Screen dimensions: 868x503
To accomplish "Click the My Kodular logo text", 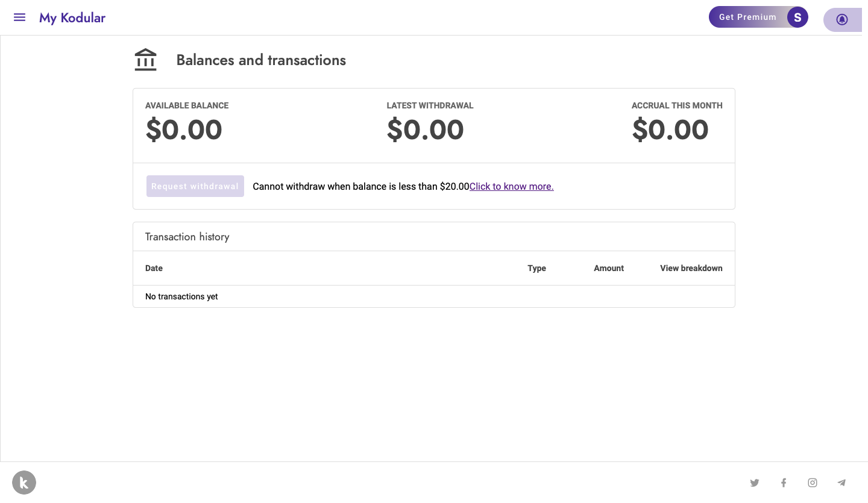I will [x=72, y=17].
